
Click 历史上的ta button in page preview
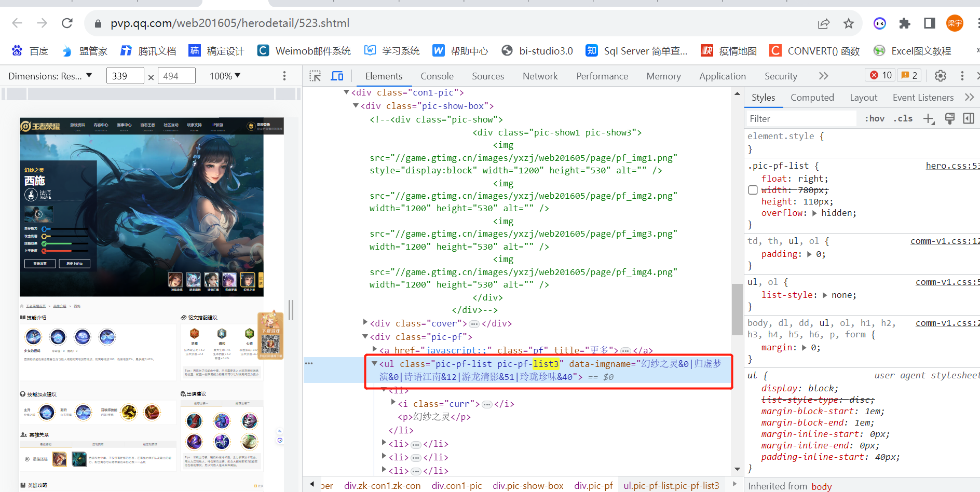74,264
